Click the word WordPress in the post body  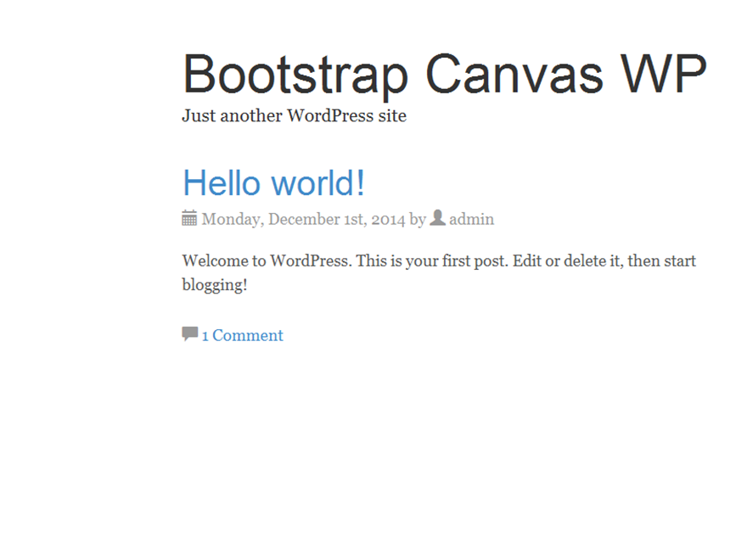(x=308, y=260)
